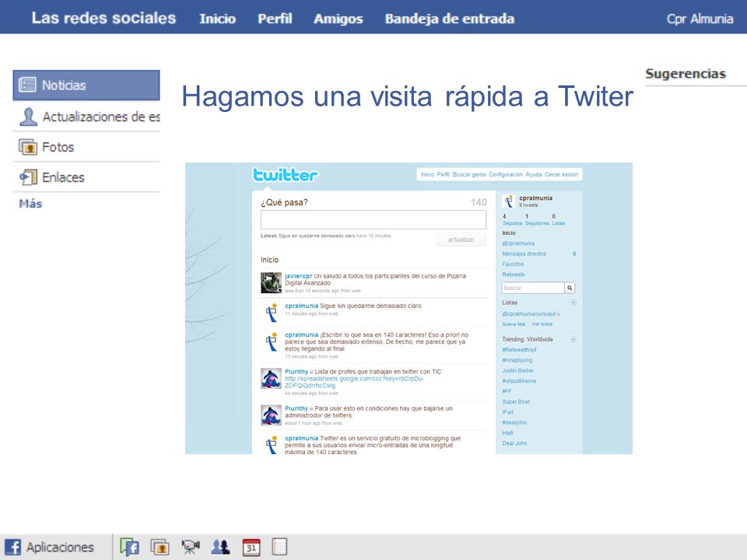Click cpralmunia profile avatar in Twitter sidebar
The height and width of the screenshot is (560, 747).
(x=509, y=201)
